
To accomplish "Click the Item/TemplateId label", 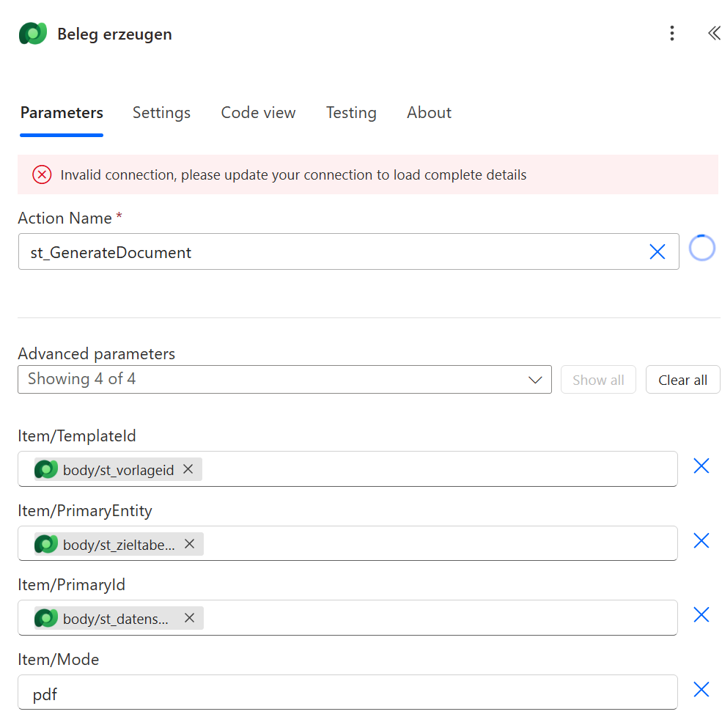I will click(x=77, y=436).
